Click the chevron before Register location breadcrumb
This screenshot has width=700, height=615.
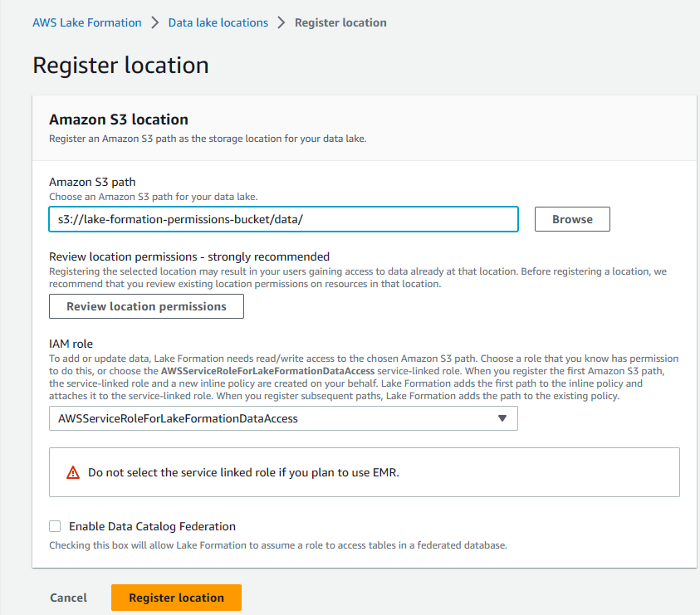tap(281, 22)
